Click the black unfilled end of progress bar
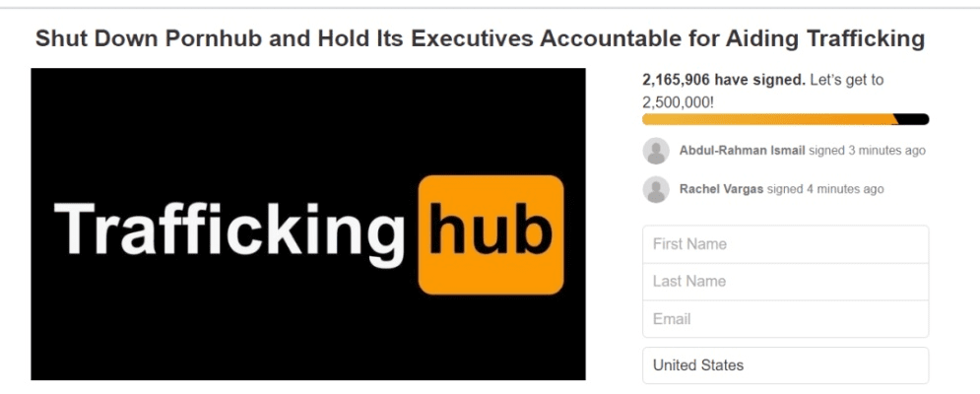The image size is (980, 394). 915,119
